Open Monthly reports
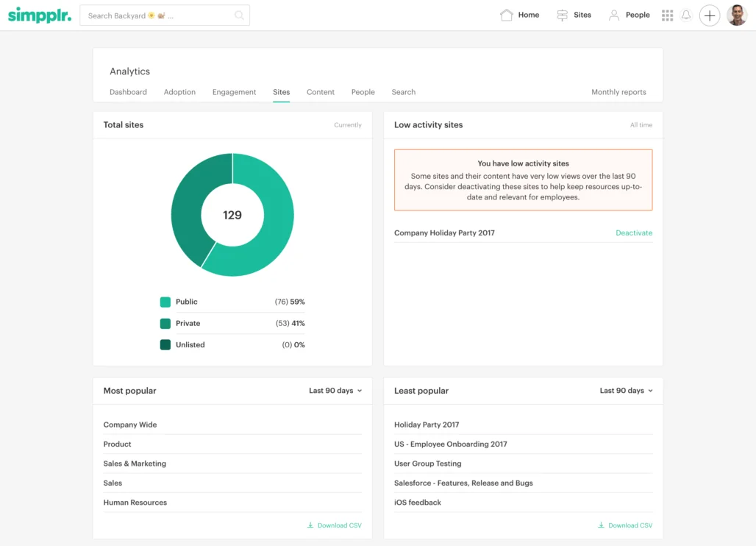This screenshot has height=546, width=756. (x=618, y=92)
